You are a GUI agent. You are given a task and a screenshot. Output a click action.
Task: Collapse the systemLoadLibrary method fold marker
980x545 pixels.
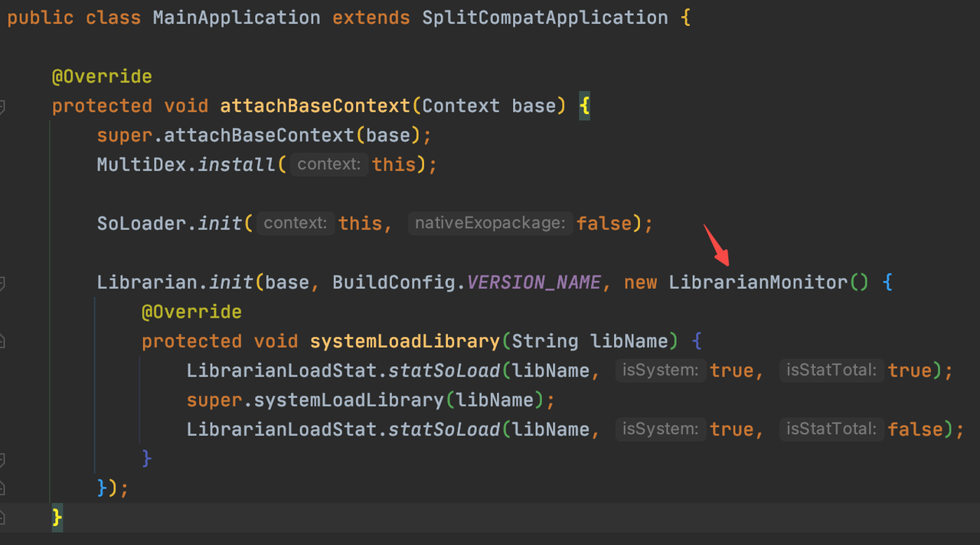coord(2,341)
